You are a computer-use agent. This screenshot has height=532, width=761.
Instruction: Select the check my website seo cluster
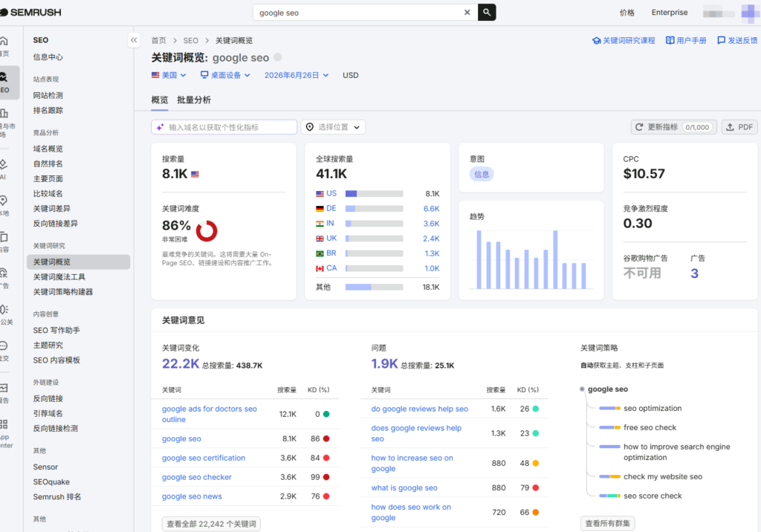point(663,477)
